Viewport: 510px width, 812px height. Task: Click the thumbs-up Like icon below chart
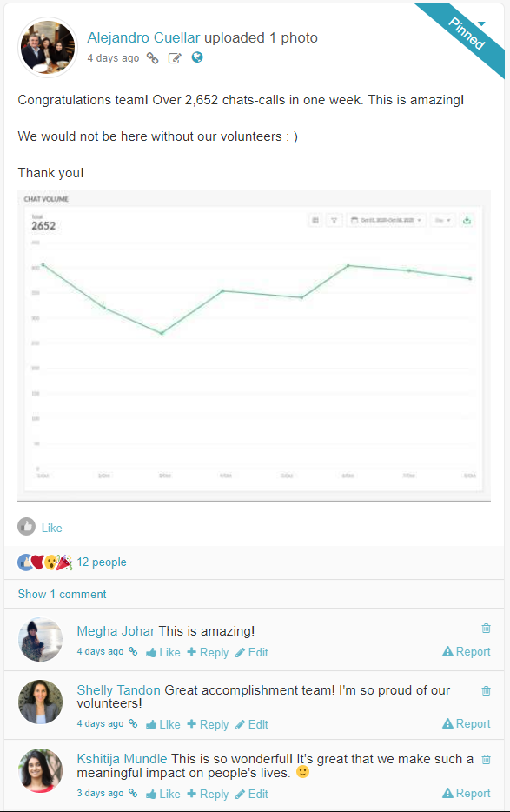pyautogui.click(x=26, y=527)
